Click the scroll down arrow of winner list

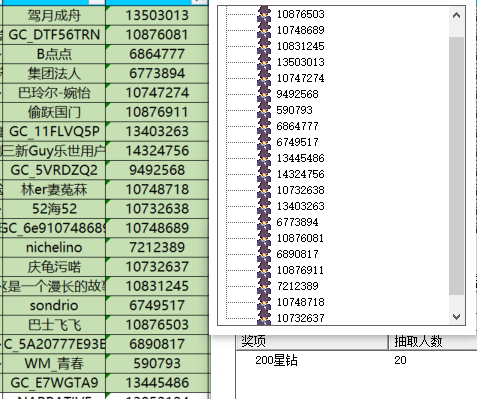(x=456, y=316)
